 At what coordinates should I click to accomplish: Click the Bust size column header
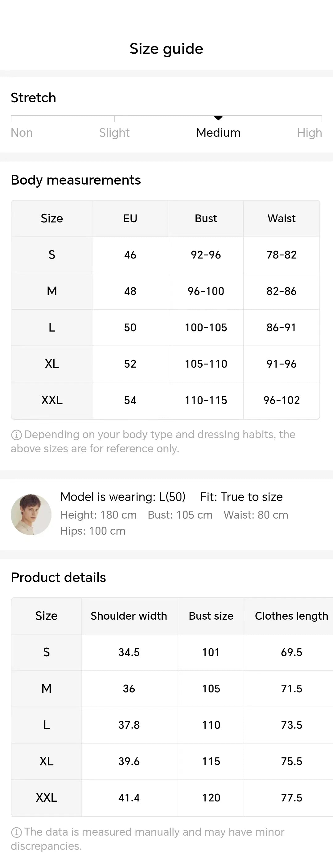pos(211,616)
